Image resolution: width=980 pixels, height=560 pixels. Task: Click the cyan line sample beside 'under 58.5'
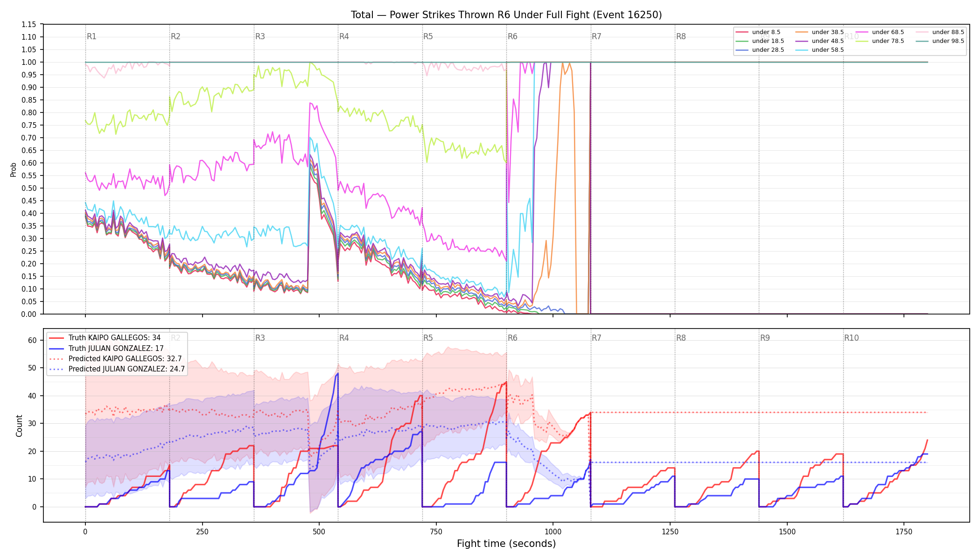click(x=802, y=50)
